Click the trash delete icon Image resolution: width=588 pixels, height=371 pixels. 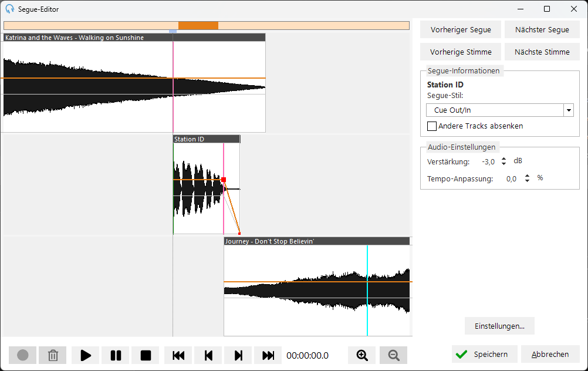tap(53, 355)
